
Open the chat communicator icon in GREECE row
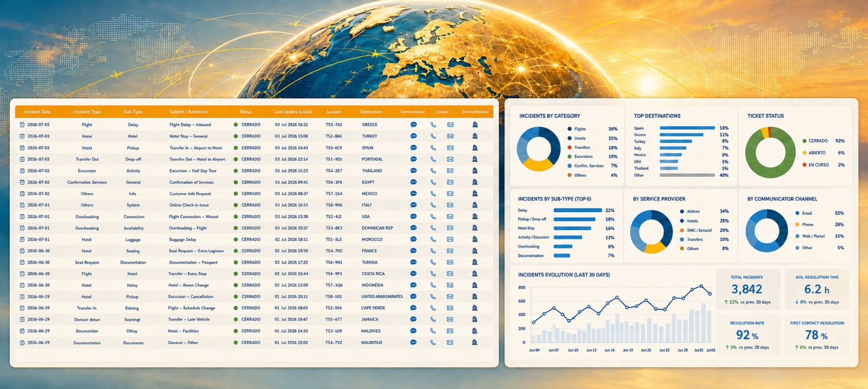coord(413,124)
